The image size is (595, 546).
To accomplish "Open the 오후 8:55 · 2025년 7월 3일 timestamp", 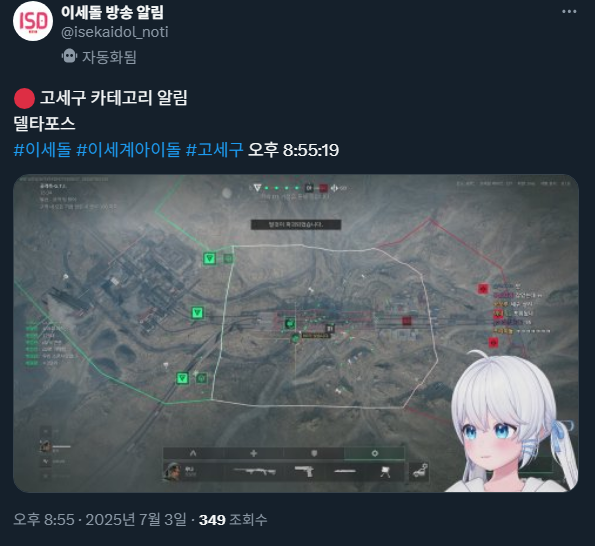I will [100, 519].
